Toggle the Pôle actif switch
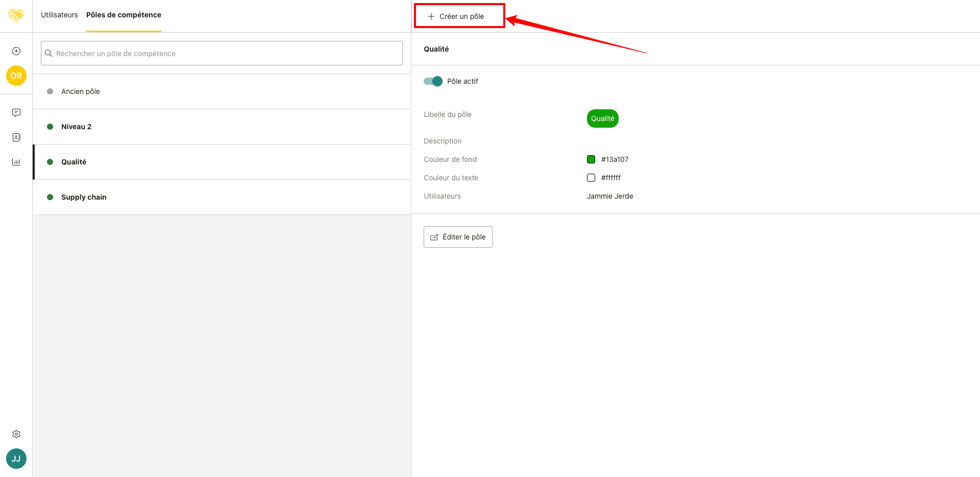 [433, 81]
